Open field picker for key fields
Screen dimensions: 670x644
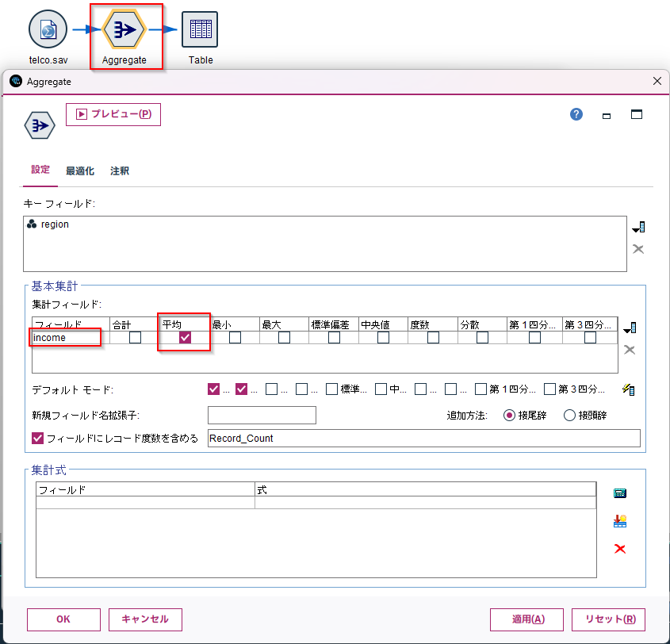[638, 227]
